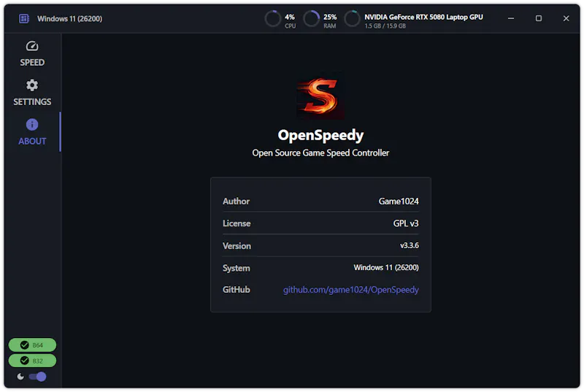Maximize the OpenSpeedy window
This screenshot has width=584, height=392.
539,18
